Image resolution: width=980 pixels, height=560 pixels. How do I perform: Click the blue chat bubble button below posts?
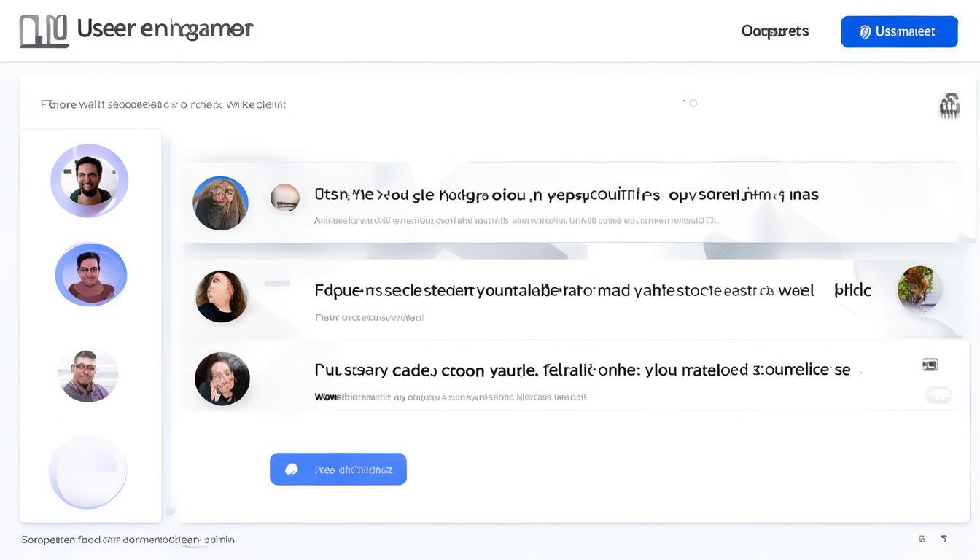(x=338, y=470)
